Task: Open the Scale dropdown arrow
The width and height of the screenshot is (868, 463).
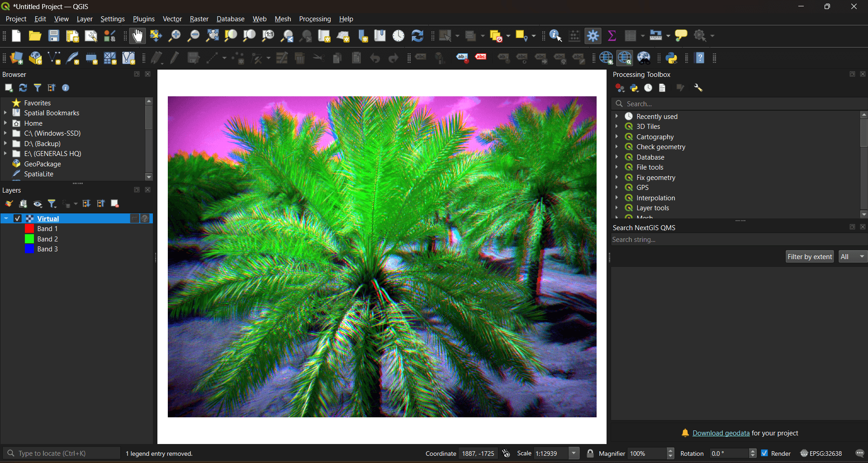Action: (x=574, y=453)
